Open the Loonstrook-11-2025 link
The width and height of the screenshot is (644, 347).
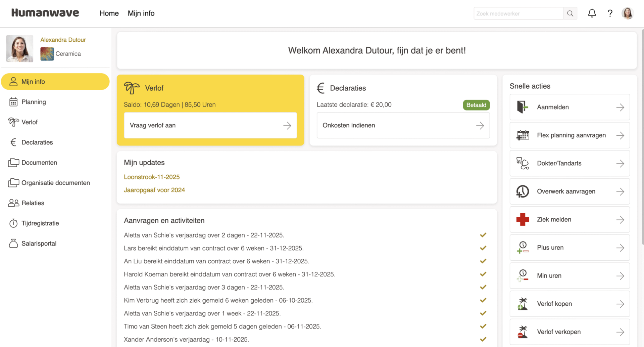click(152, 177)
